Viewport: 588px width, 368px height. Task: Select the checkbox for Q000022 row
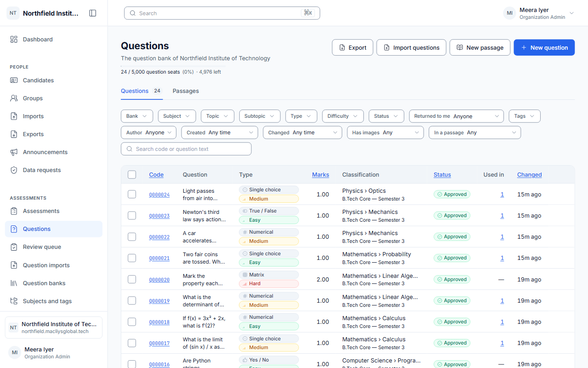point(132,237)
